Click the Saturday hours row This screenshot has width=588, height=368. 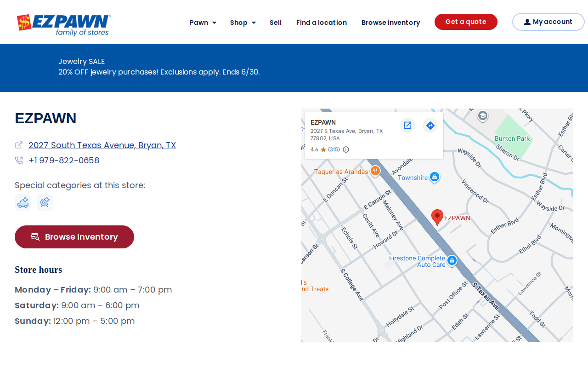pos(77,305)
